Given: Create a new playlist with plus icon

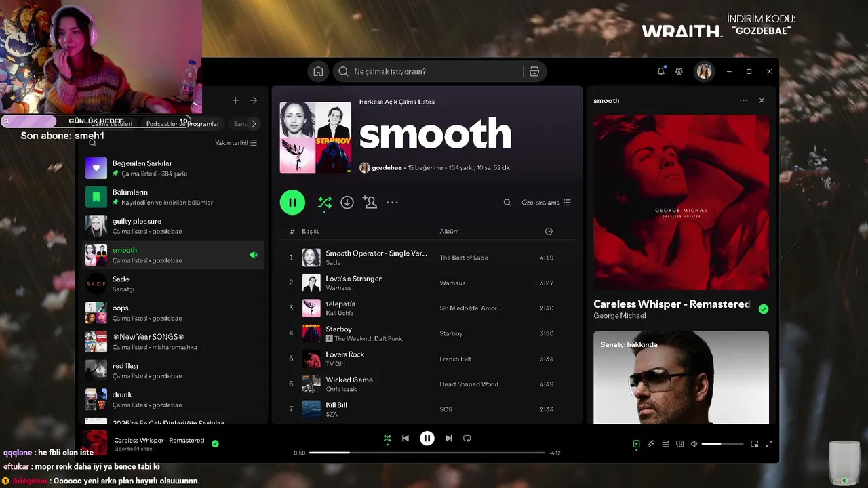Looking at the screenshot, I should click(x=235, y=100).
